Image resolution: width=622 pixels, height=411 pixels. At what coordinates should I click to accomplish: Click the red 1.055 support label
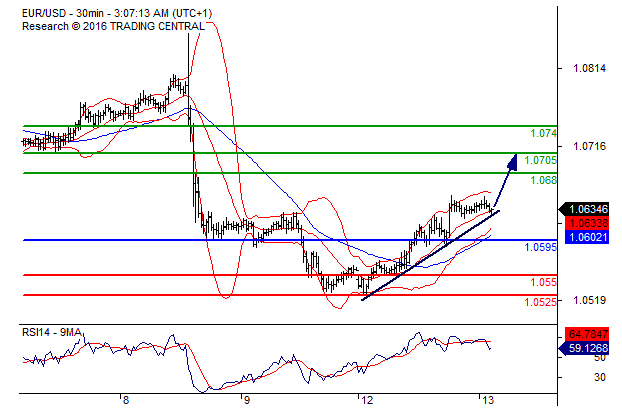(x=543, y=282)
